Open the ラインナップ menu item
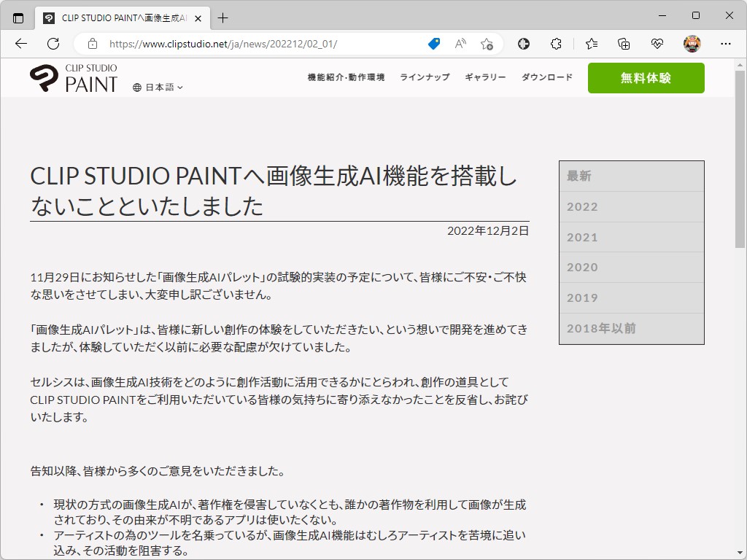The width and height of the screenshot is (747, 560). (425, 77)
